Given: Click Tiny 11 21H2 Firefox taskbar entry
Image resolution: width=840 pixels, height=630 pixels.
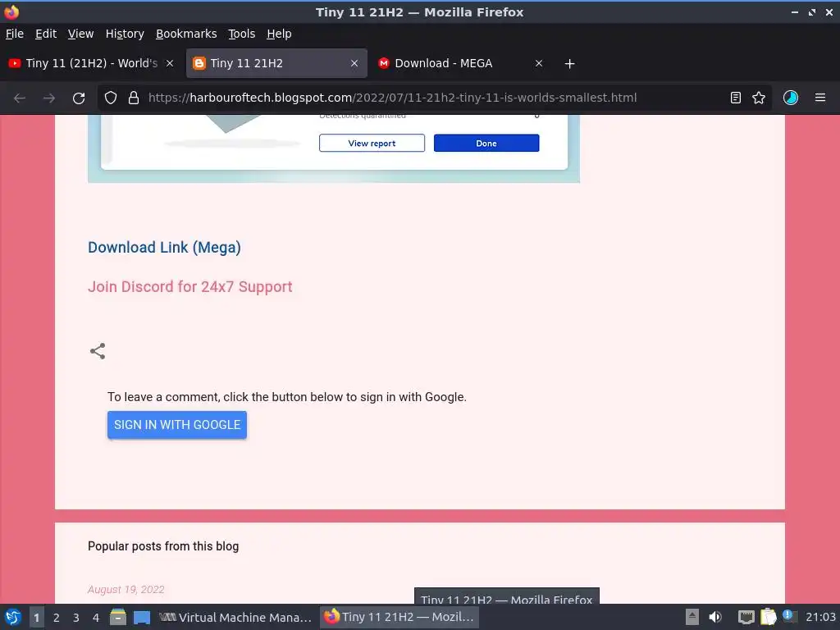Looking at the screenshot, I should (x=399, y=617).
